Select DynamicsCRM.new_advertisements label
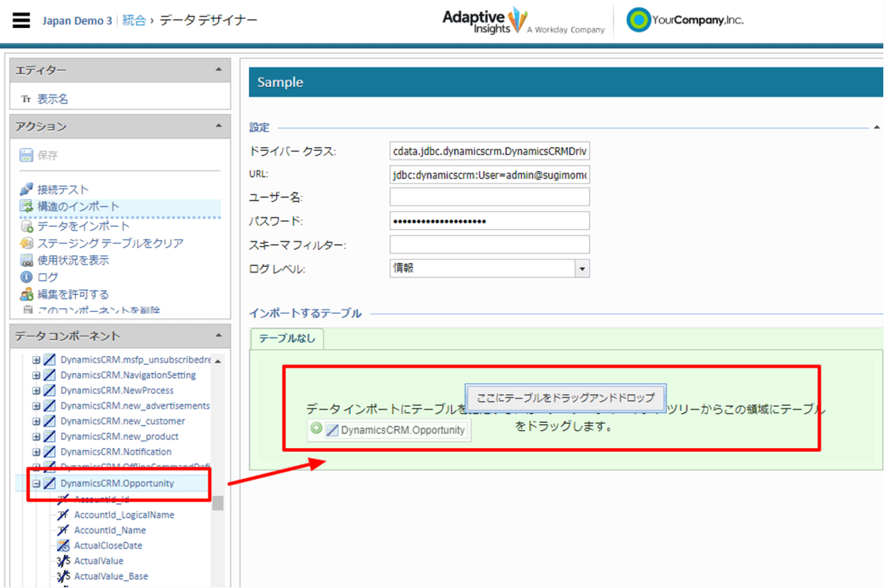 tap(135, 406)
